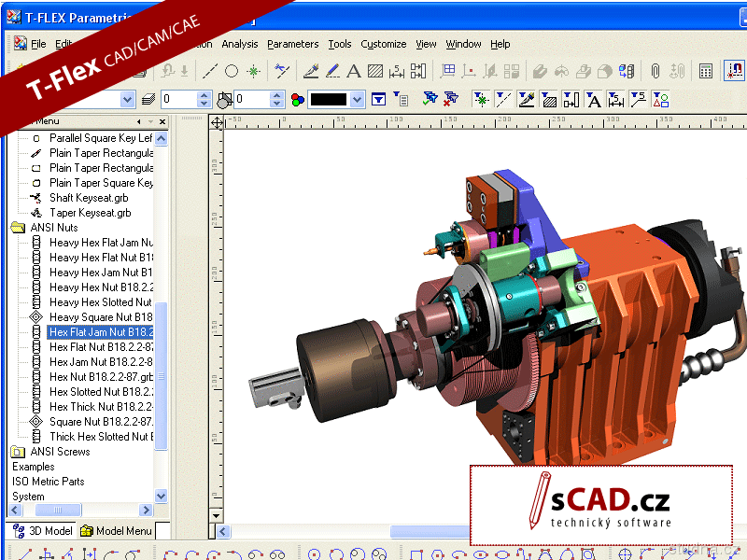This screenshot has width=747, height=560.
Task: Increase the priority value spinner
Action: click(276, 96)
